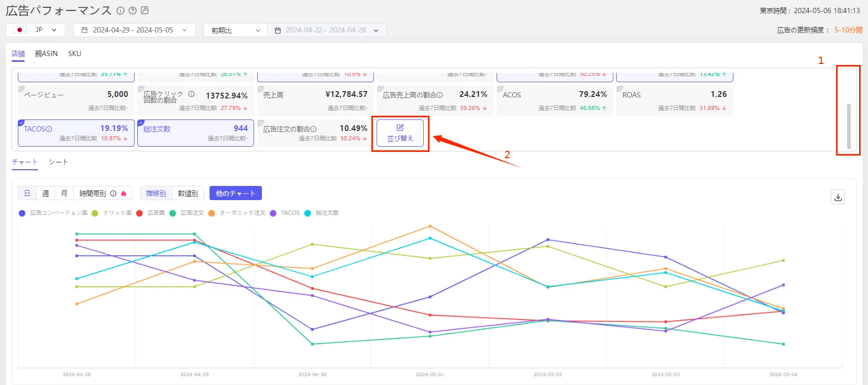Viewport: 868px width, 385px height.
Task: Select 日 daily granularity
Action: pyautogui.click(x=27, y=193)
